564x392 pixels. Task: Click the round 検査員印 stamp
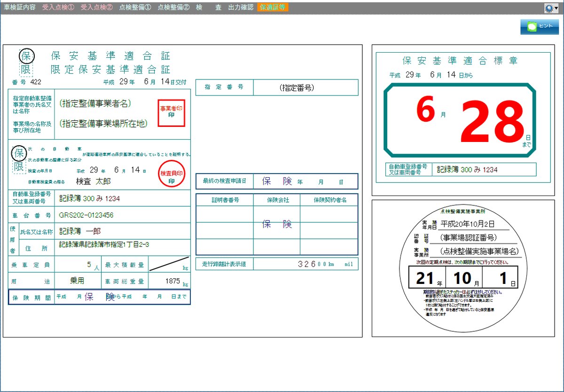coord(172,173)
